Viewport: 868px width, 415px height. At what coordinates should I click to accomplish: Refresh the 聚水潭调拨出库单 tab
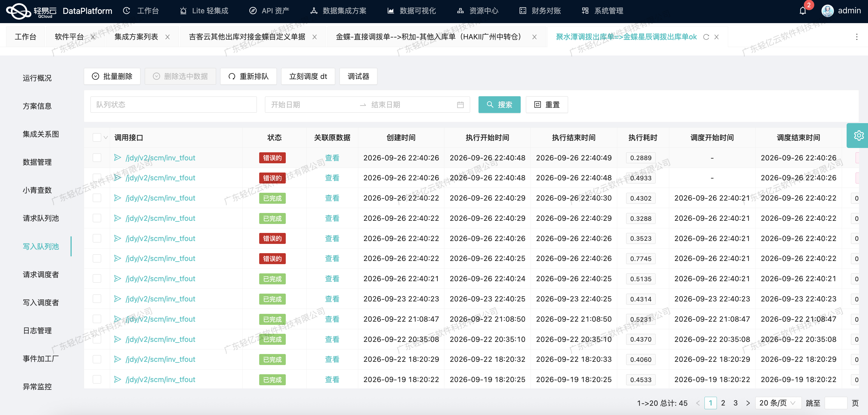[706, 37]
